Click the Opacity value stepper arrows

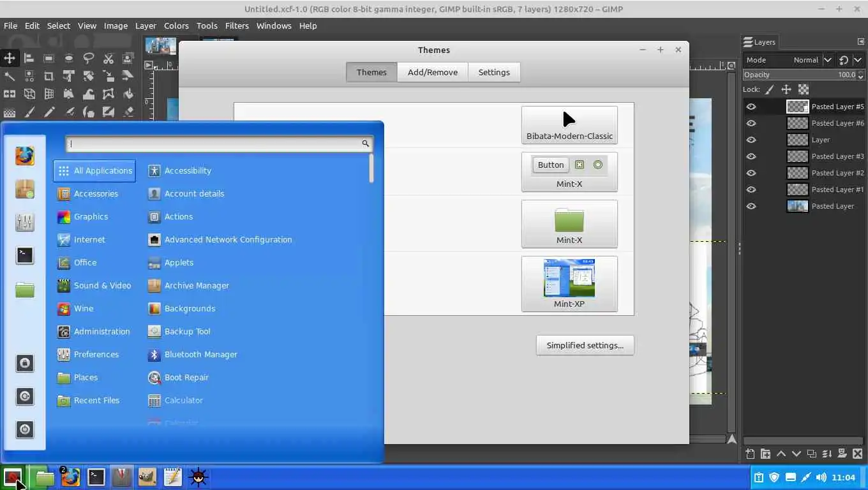tap(860, 75)
